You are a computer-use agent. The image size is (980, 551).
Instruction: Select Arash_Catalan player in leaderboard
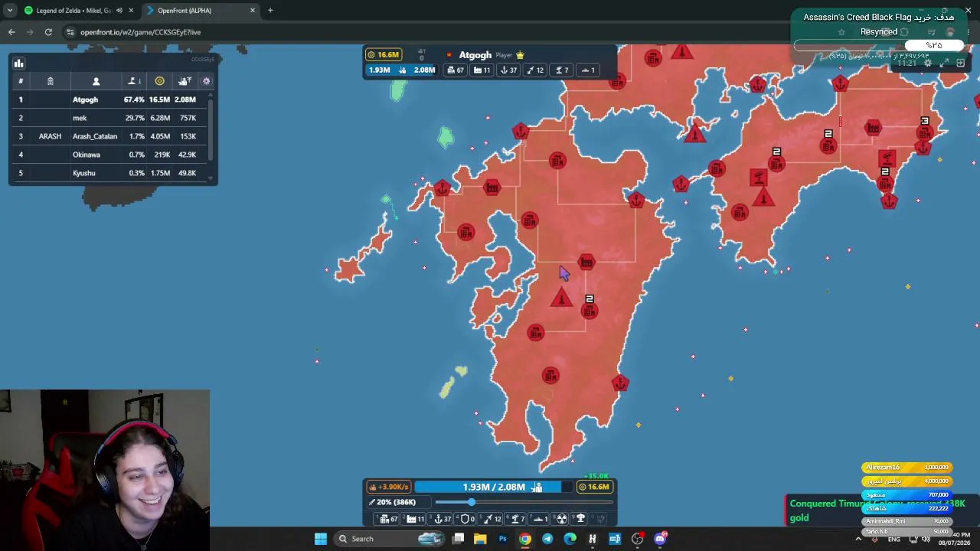(108, 136)
